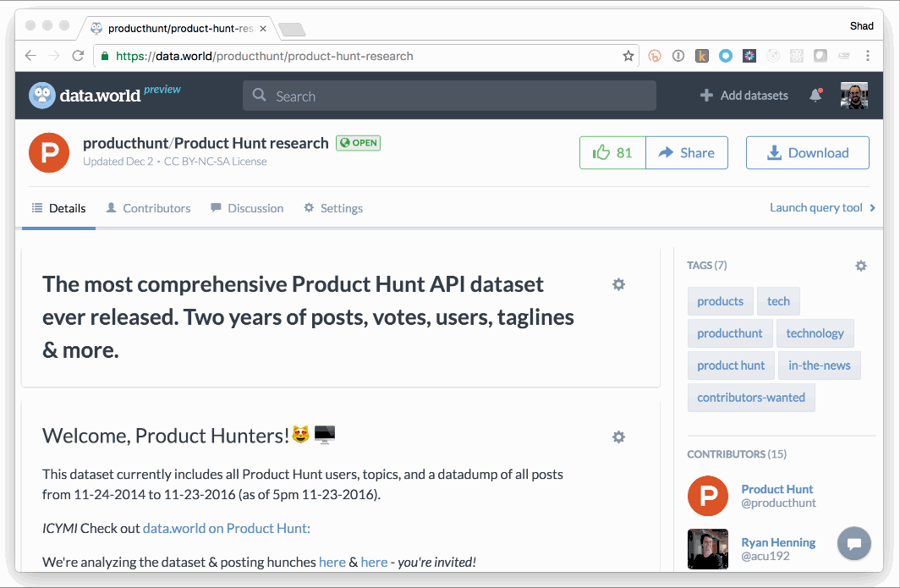Expand Launch query tool chevron
900x588 pixels.
872,208
